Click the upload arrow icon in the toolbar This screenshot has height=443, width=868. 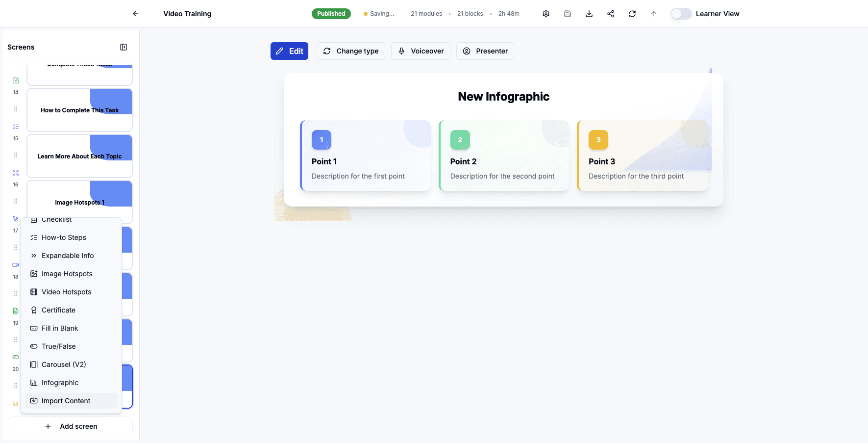pos(653,13)
